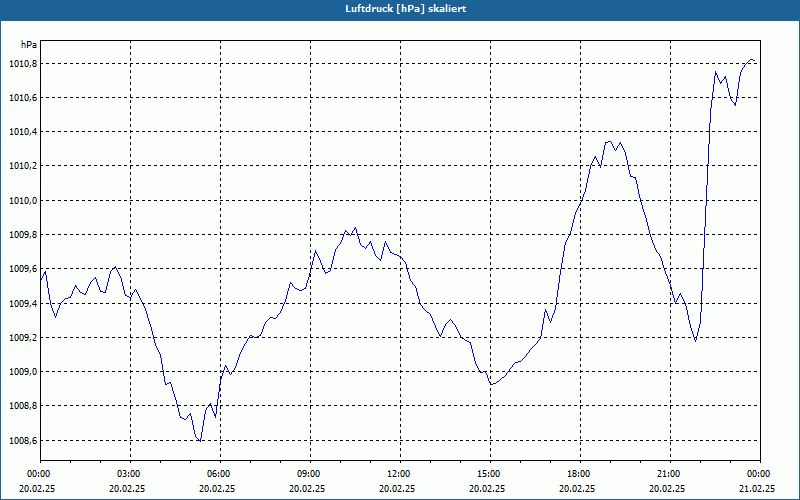
Task: Click the 1008,8 y-axis value
Action: (23, 406)
